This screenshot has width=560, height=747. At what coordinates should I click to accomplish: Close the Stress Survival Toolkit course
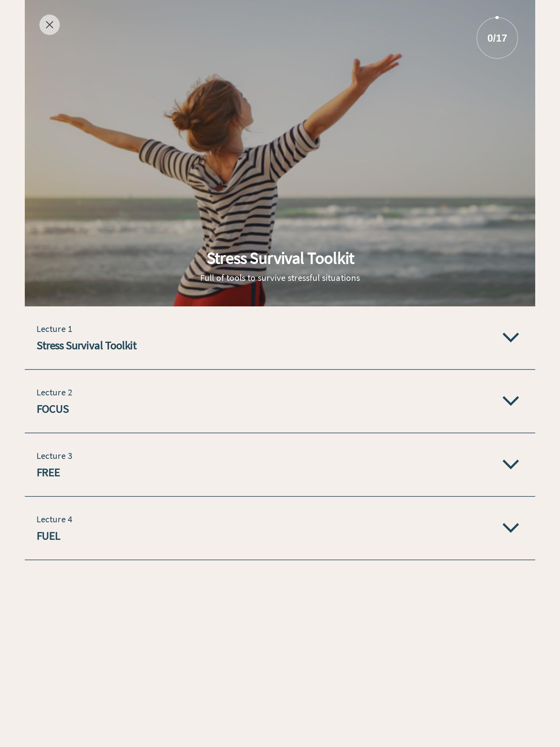click(x=50, y=25)
